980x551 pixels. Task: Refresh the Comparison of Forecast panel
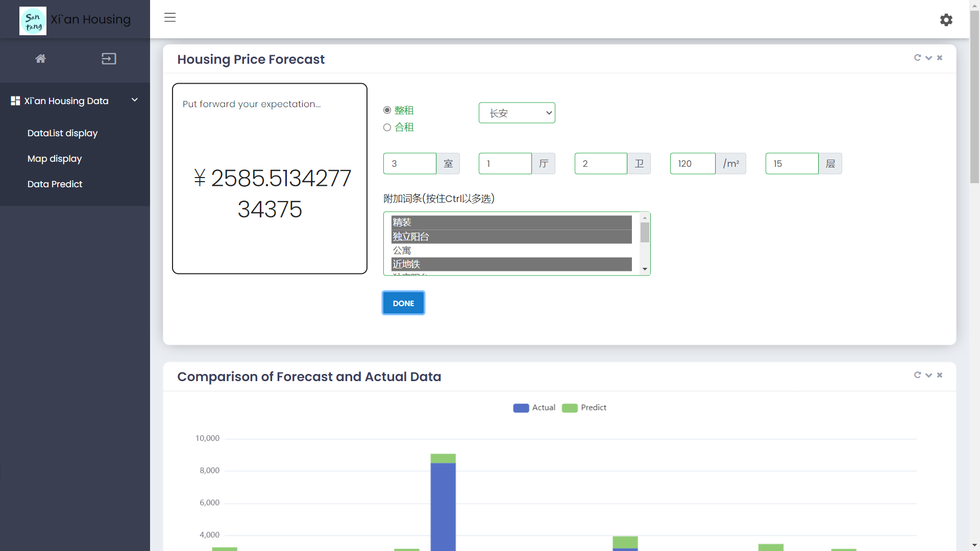[x=917, y=375]
